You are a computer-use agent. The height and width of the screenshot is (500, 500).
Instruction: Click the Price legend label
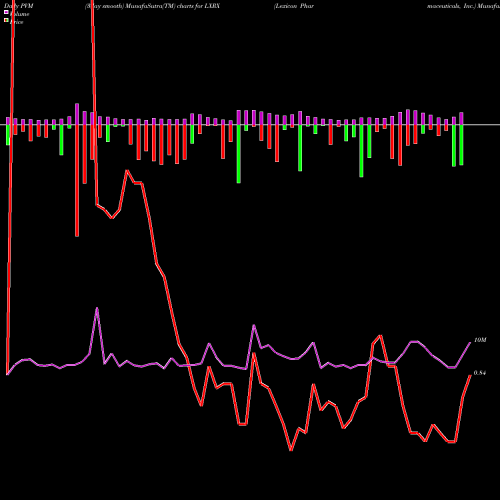[x=16, y=22]
